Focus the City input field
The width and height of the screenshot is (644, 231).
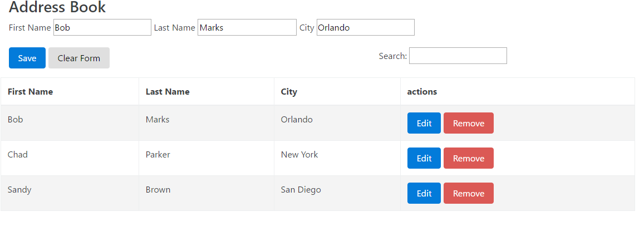point(366,27)
